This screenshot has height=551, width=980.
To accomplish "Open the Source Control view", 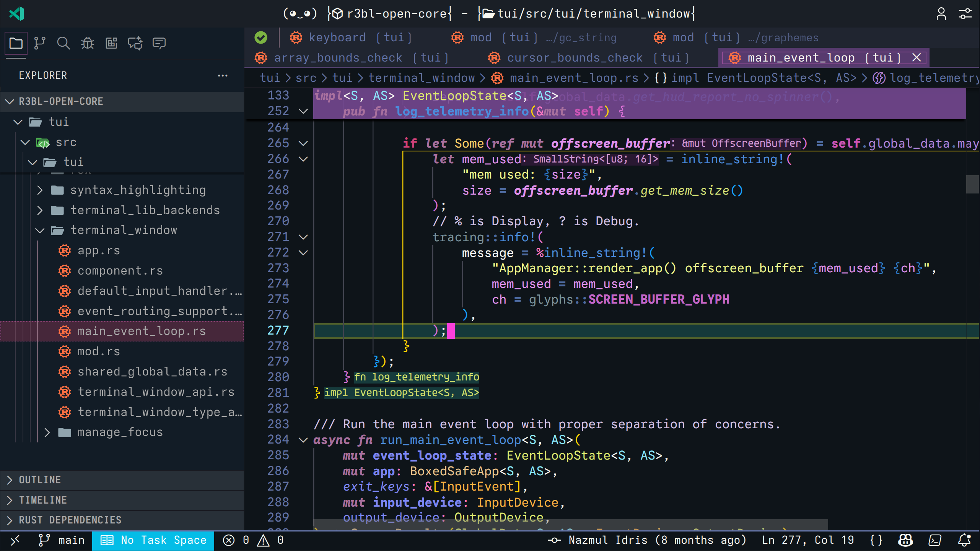I will pos(39,43).
